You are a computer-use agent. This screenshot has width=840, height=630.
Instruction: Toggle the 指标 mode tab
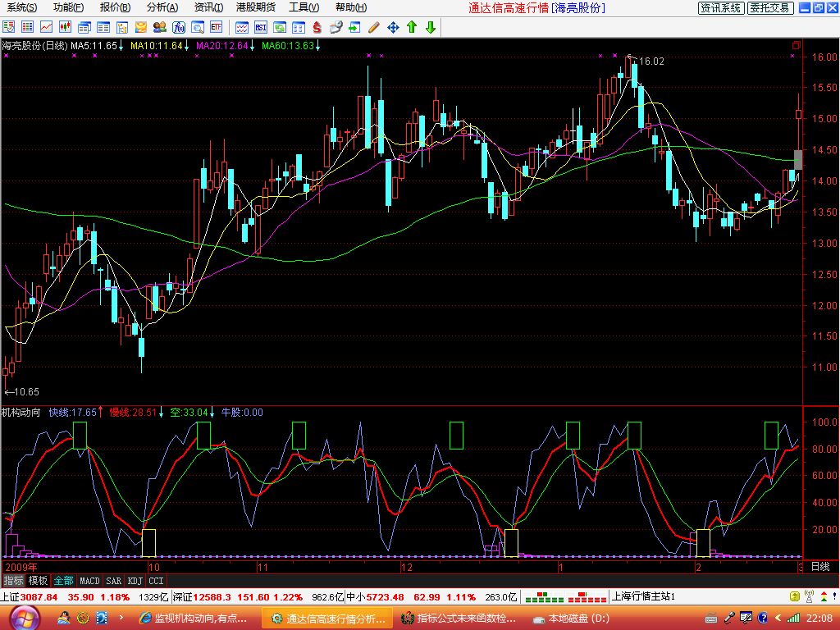[x=13, y=580]
